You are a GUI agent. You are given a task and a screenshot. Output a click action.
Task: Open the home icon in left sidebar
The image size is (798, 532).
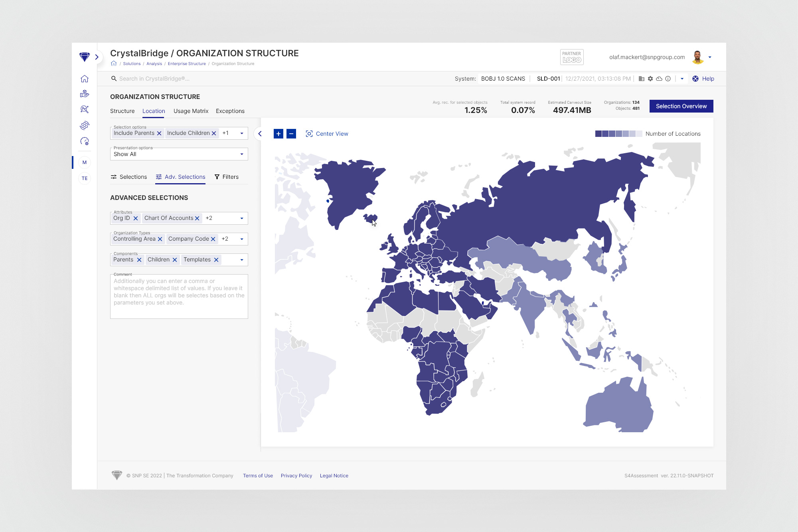pyautogui.click(x=85, y=79)
